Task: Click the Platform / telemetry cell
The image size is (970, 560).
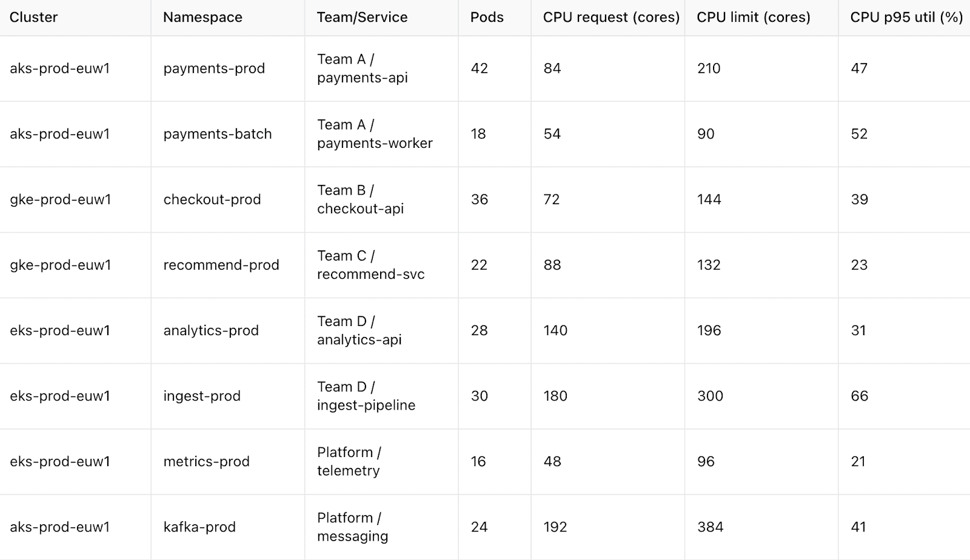Action: pos(349,461)
